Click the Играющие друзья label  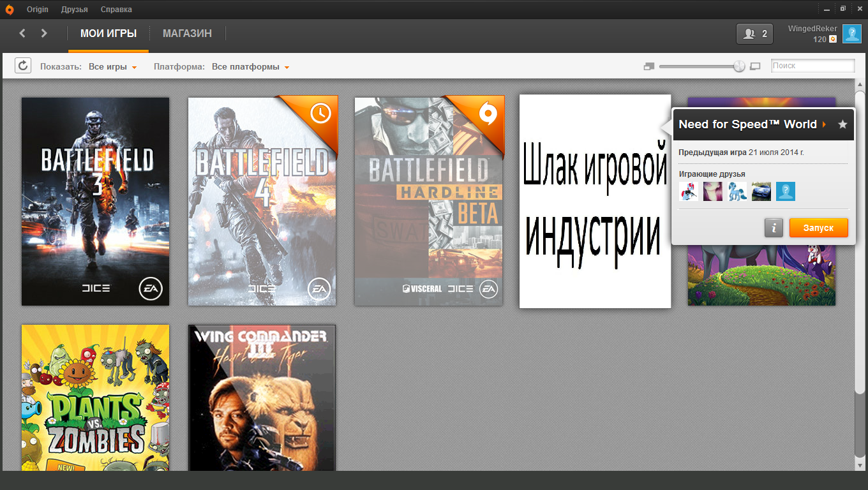point(712,174)
